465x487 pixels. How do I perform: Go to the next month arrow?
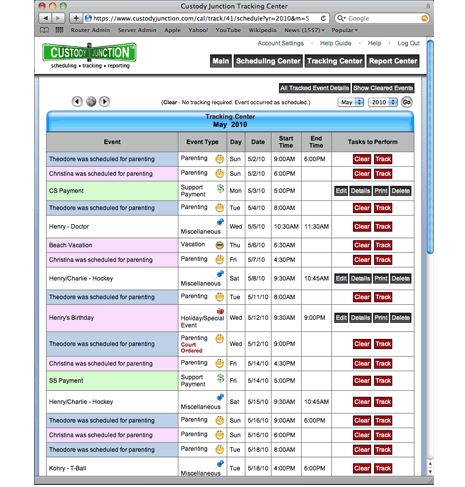[104, 101]
